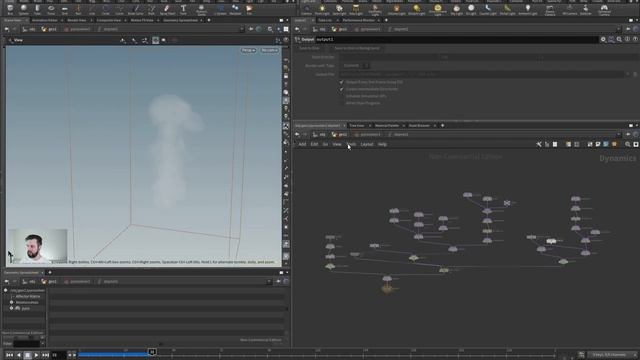Select the Spray Paint shelf tool
The height and width of the screenshot is (360, 640).
pos(167,9)
